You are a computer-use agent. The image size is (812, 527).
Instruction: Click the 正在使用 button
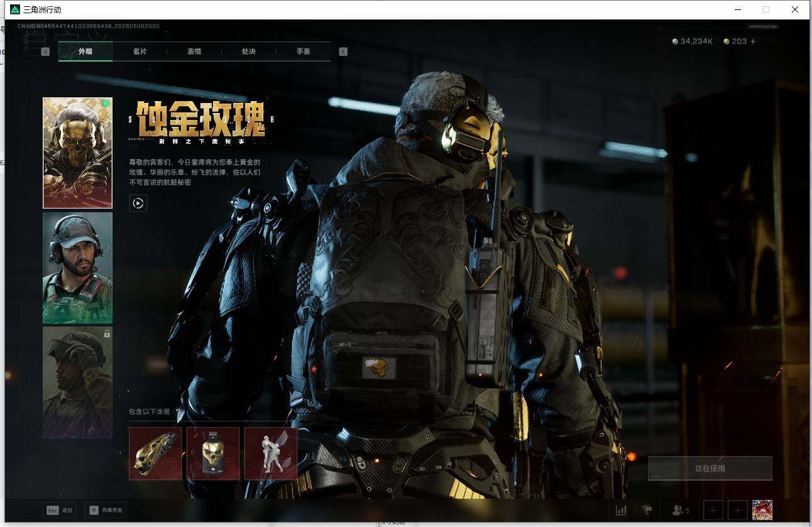coord(710,469)
